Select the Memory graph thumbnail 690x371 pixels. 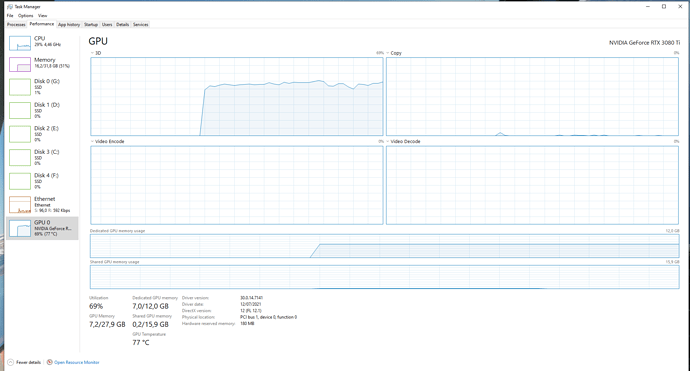tap(20, 64)
